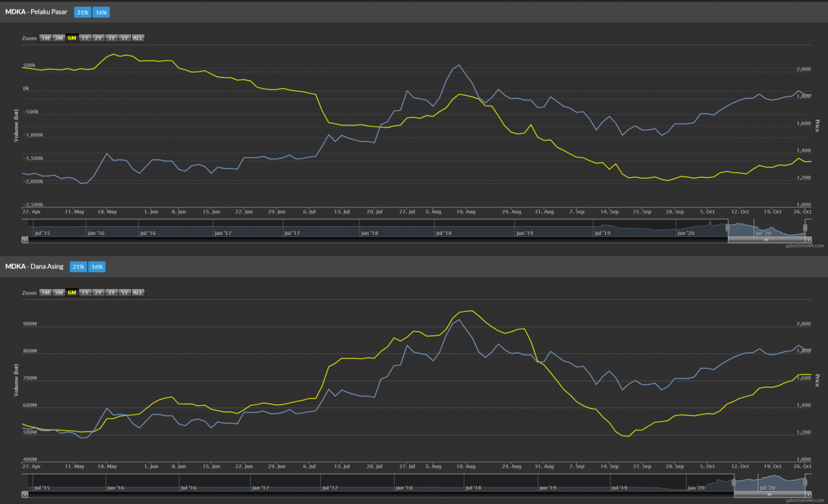Switch Pelaku Pasar chart to ALL range
The width and height of the screenshot is (828, 504).
click(x=137, y=38)
